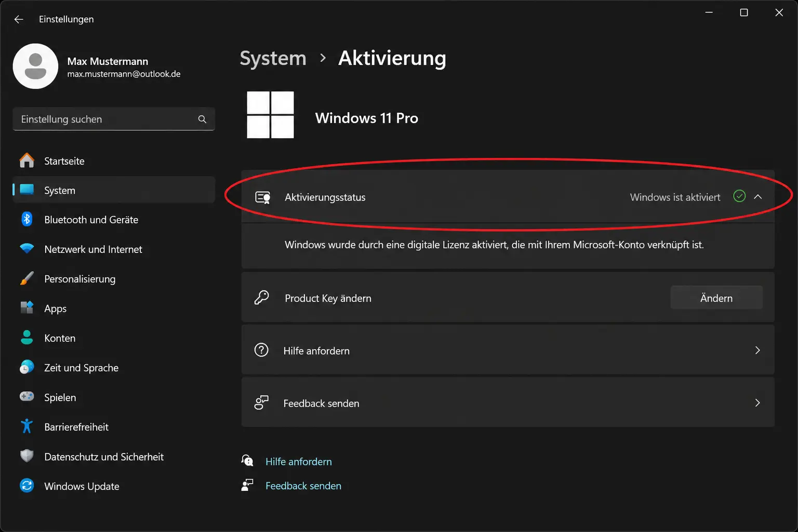The width and height of the screenshot is (798, 532).
Task: Focus the Einstellung suchen search field
Action: tap(114, 119)
